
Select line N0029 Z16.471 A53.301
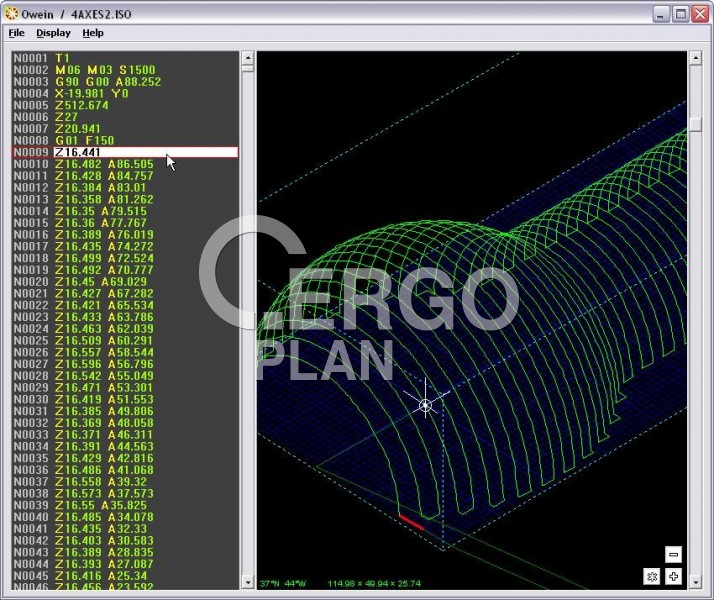[x=125, y=388]
